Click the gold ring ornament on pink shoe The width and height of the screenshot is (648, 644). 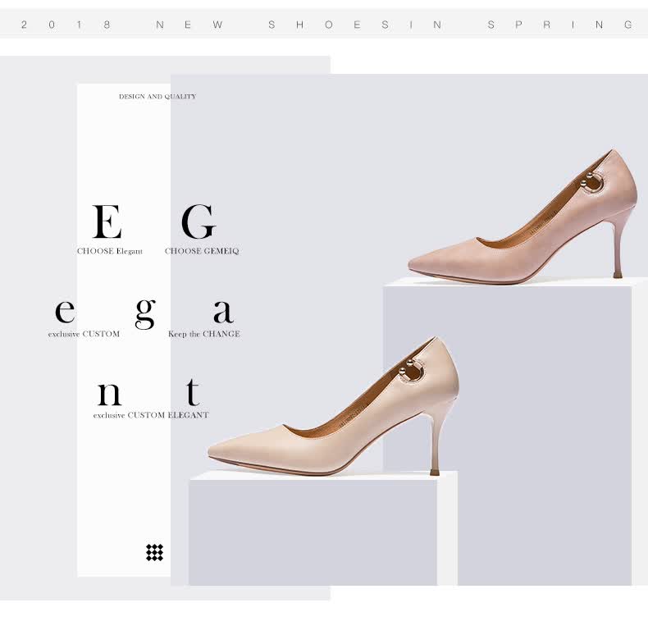591,184
